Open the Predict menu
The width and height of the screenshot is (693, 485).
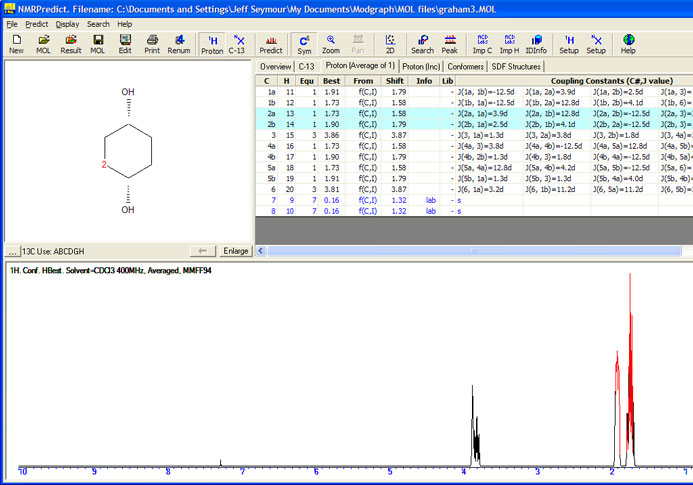click(x=37, y=23)
